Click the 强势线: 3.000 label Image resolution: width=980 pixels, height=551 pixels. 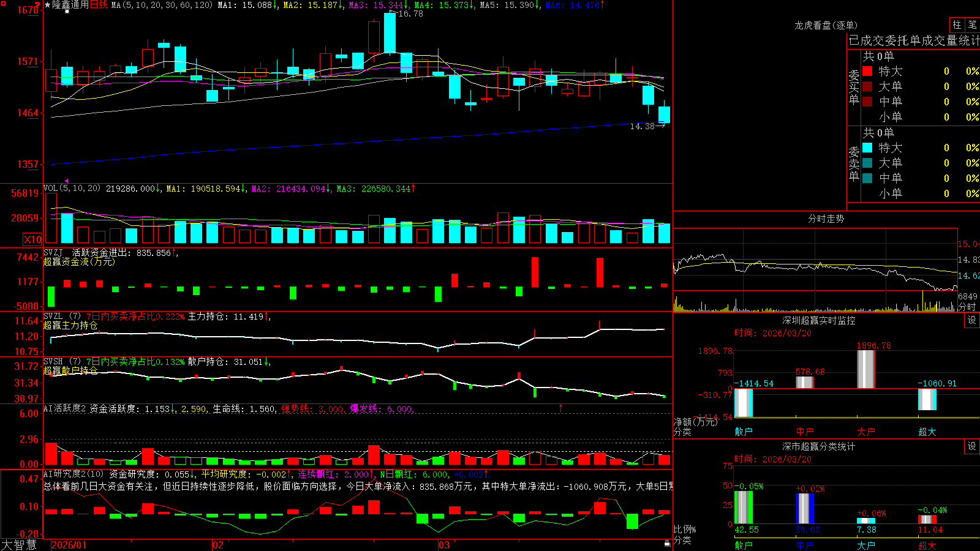coord(312,409)
